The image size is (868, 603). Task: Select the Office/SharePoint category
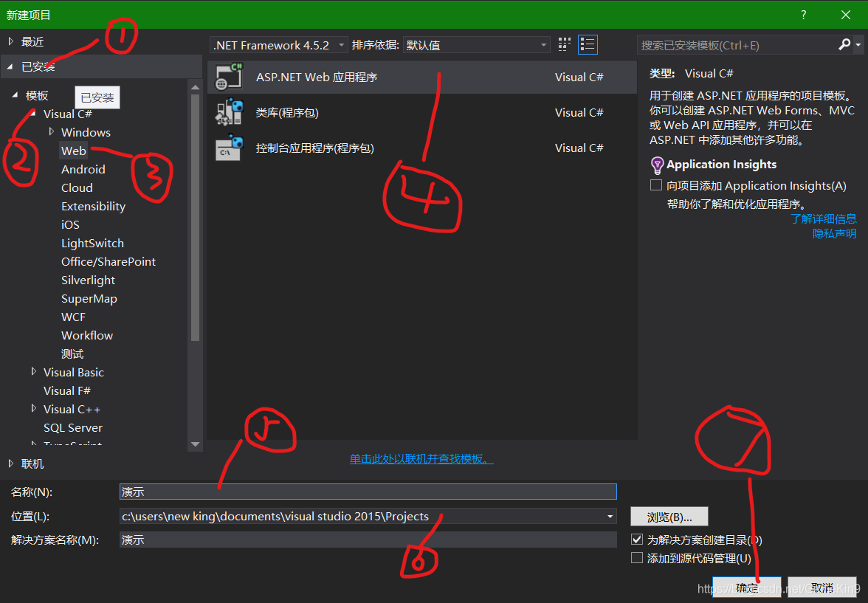[108, 261]
